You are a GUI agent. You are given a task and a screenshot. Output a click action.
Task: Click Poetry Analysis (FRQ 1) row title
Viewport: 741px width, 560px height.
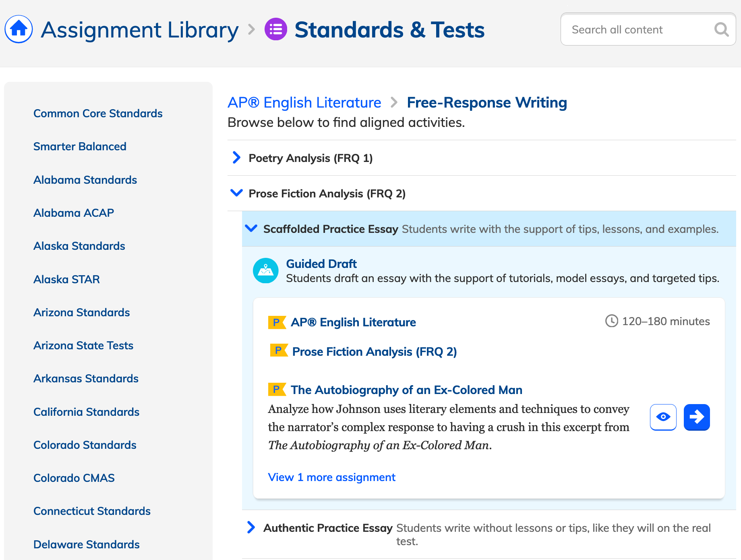(x=310, y=158)
